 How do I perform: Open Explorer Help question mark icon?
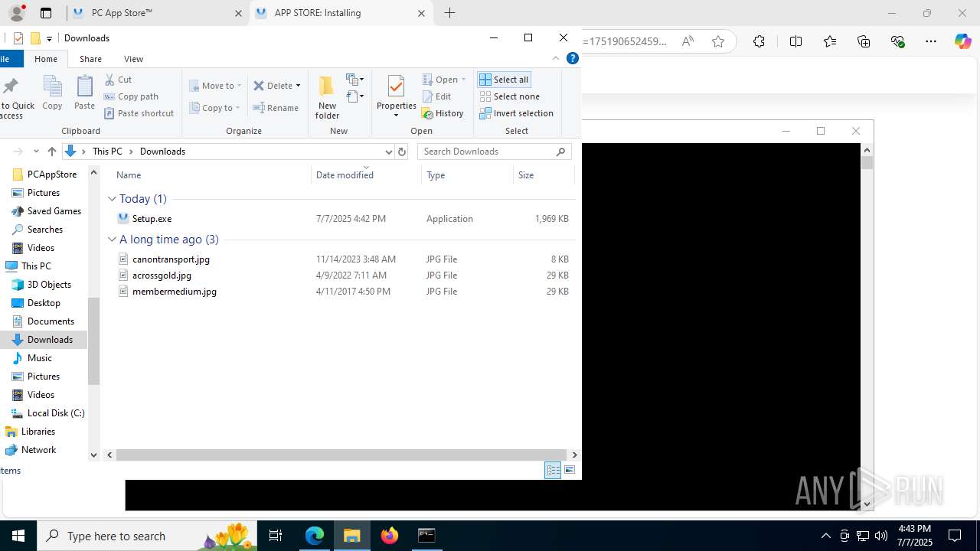pyautogui.click(x=572, y=58)
